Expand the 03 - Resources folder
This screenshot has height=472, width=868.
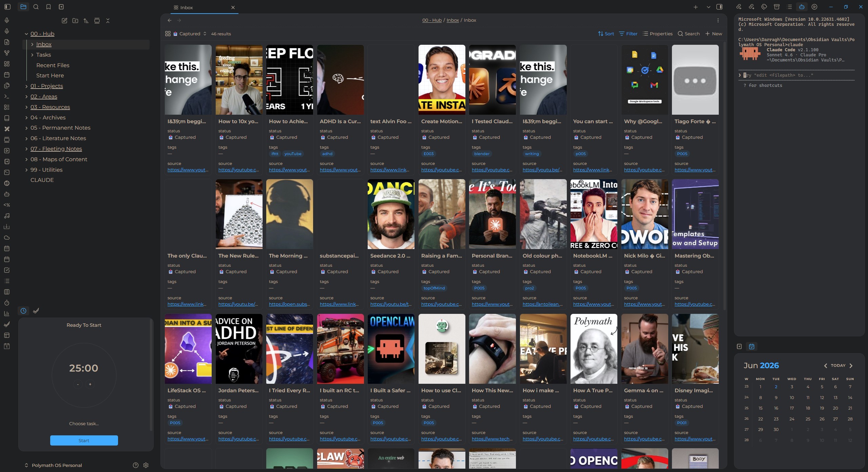pyautogui.click(x=26, y=107)
